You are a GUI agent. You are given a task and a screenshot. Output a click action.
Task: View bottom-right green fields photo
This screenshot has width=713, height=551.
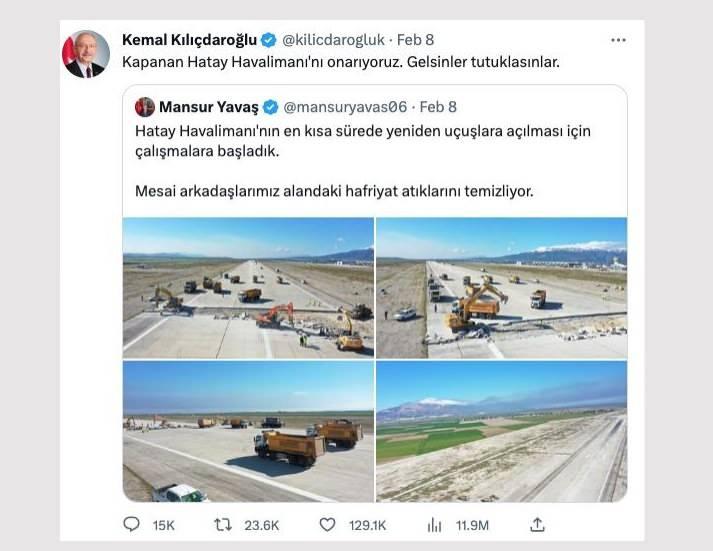coord(502,431)
